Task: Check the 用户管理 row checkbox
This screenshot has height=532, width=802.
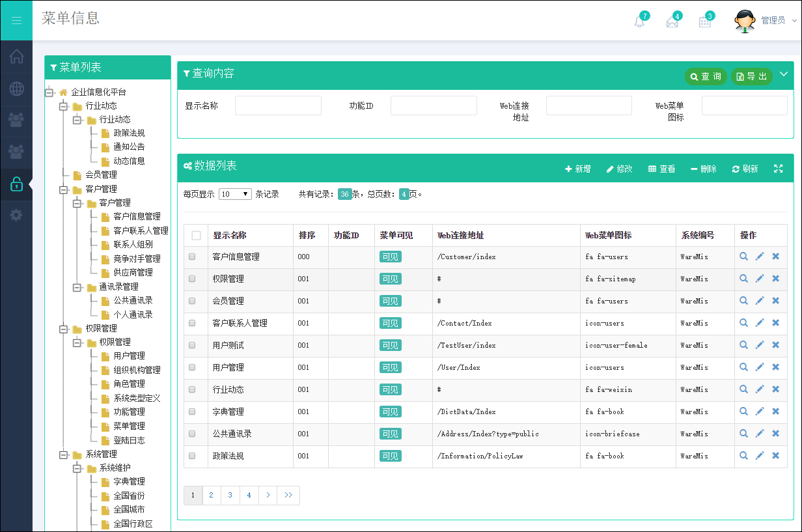Action: (x=192, y=367)
